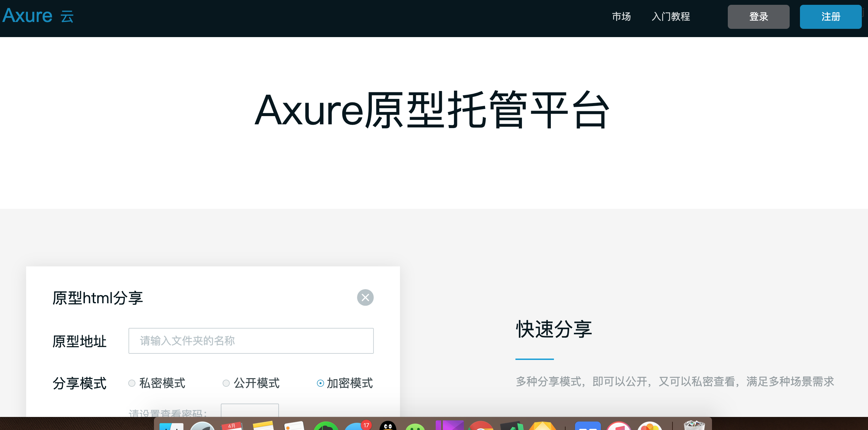Screen dimensions: 868x430
Task: Click the view password input box
Action: pos(250,410)
